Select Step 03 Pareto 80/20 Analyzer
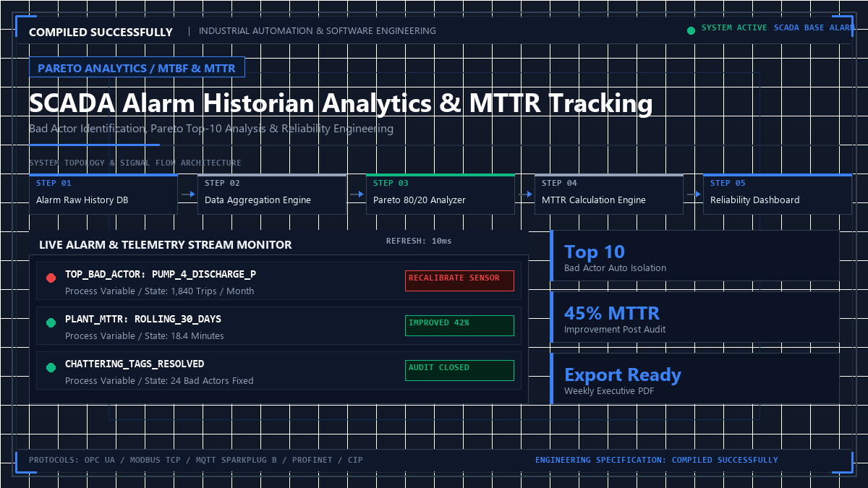868x488 pixels. coord(441,194)
